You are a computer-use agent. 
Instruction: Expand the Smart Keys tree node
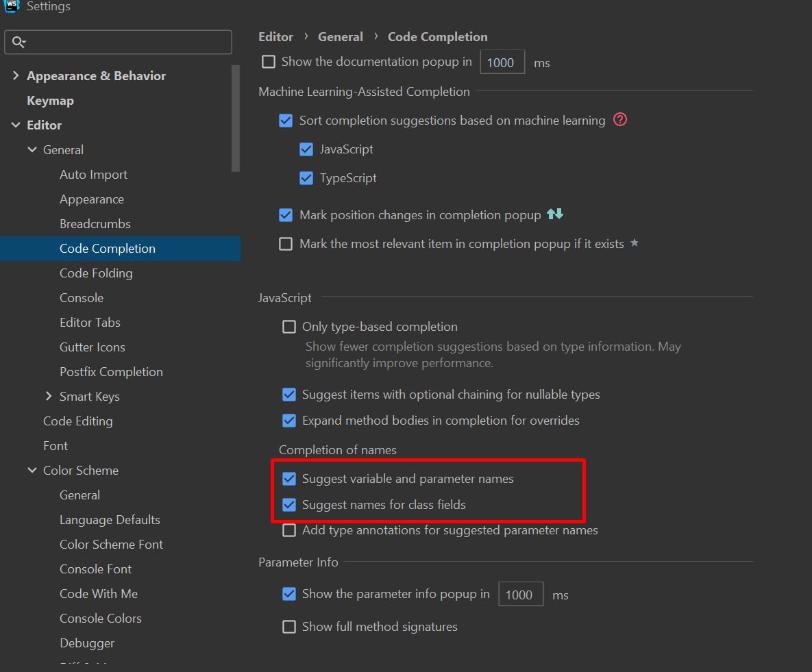(49, 397)
